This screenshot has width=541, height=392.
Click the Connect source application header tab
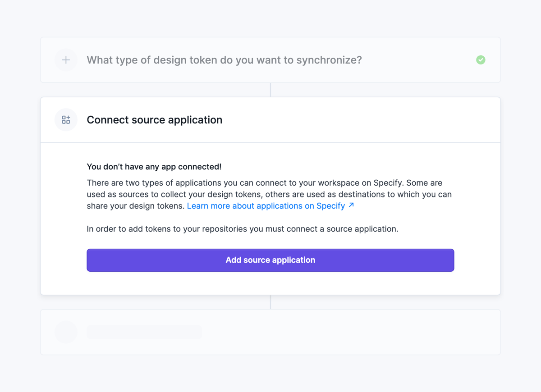pos(155,119)
